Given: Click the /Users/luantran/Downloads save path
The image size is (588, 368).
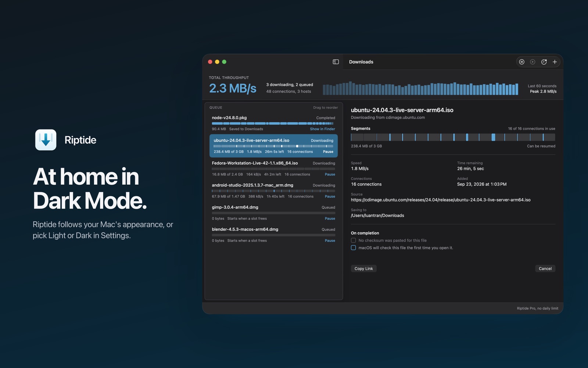Looking at the screenshot, I should (x=377, y=216).
